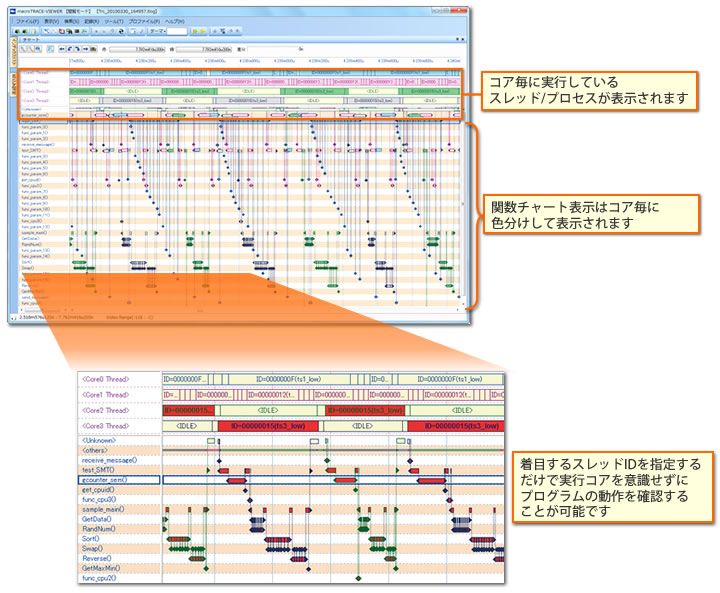
Task: Click the circular reload icon in main toolbar
Action: pyautogui.click(x=121, y=31)
